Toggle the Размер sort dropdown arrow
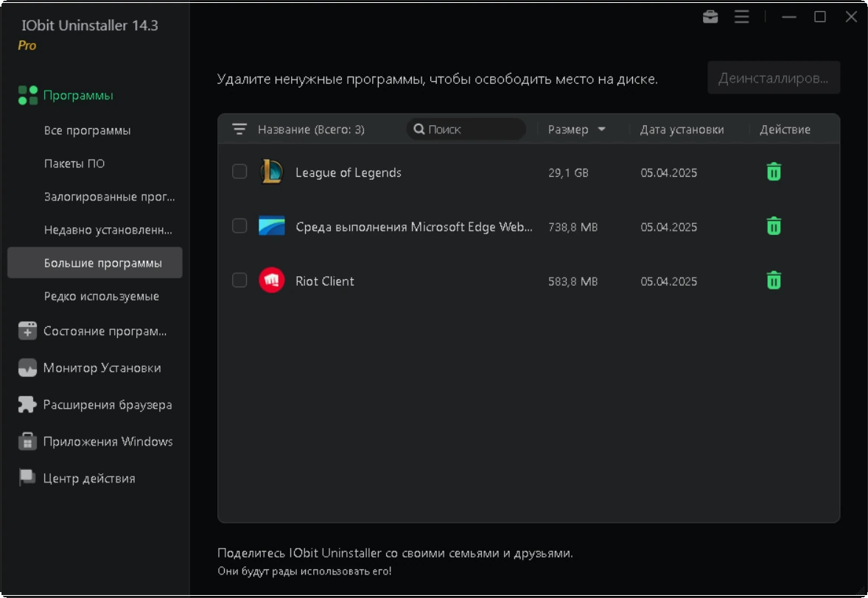868x598 pixels. pos(602,130)
